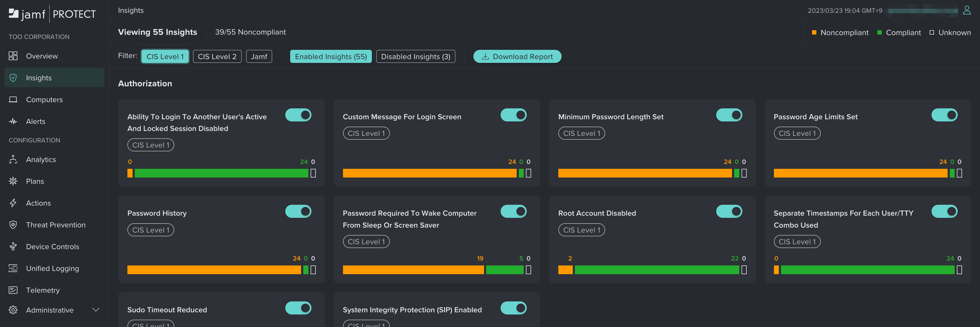Open the Unified Logging icon
The image size is (980, 327).
tap(13, 268)
